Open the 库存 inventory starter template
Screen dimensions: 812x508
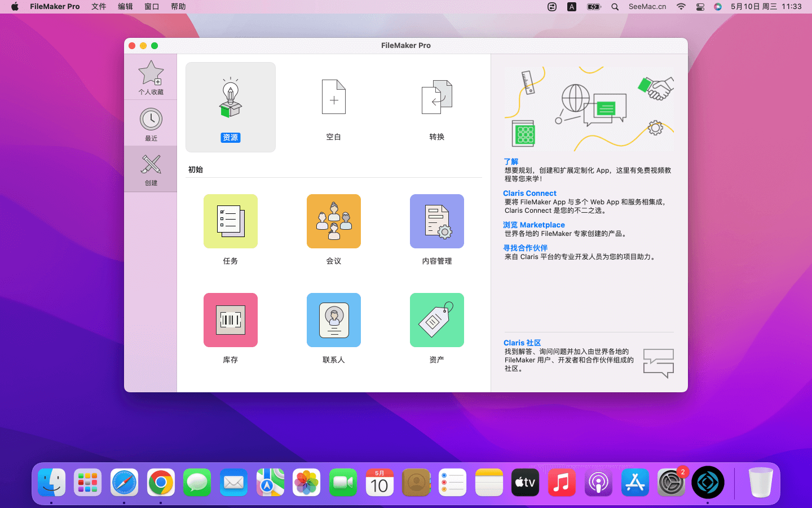(x=231, y=320)
